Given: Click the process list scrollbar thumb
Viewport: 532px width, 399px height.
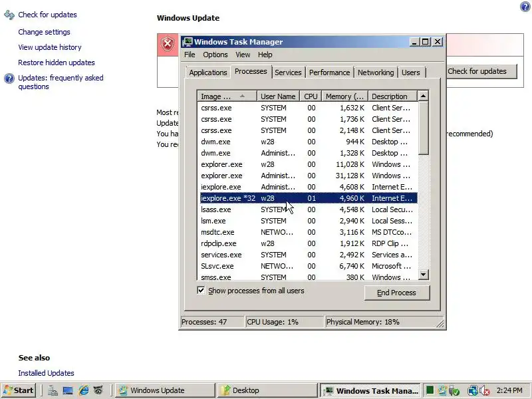Looking at the screenshot, I should (x=423, y=128).
